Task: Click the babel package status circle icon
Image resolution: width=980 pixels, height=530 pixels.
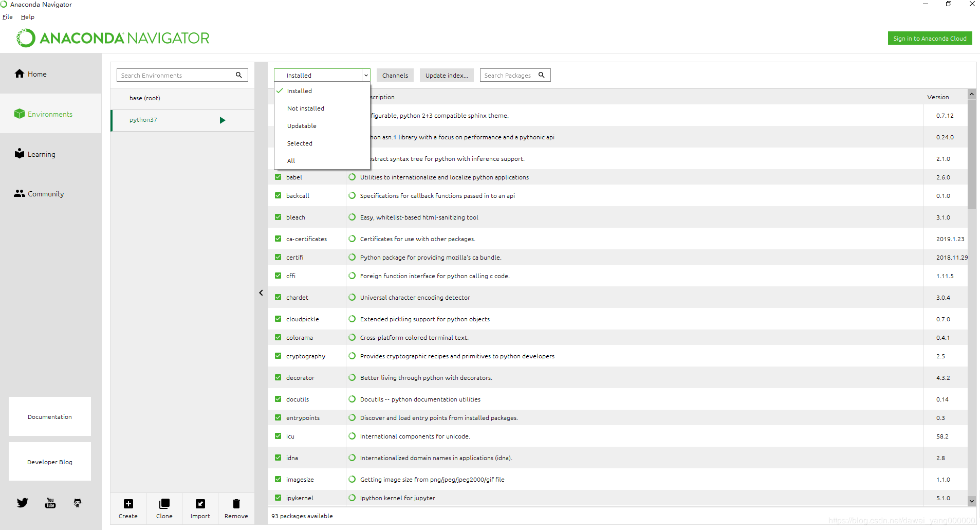Action: [352, 177]
